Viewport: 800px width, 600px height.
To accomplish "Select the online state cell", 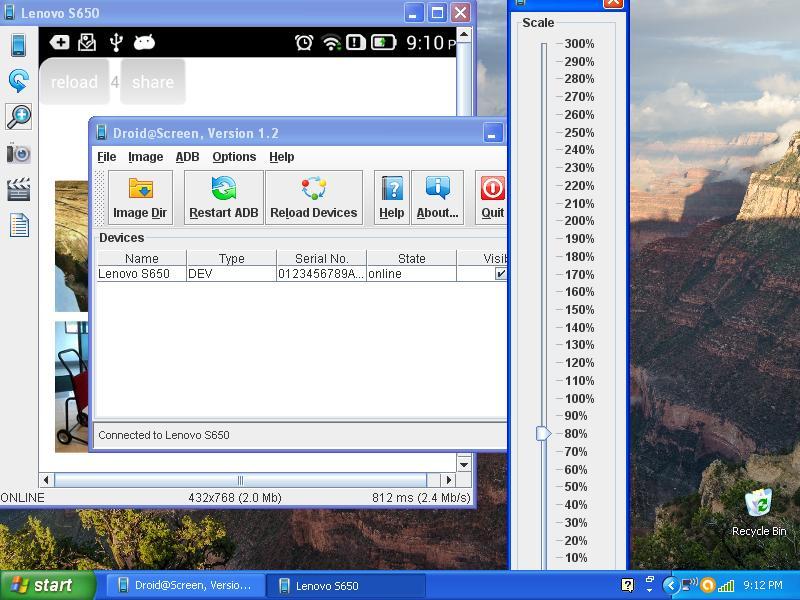I will click(x=411, y=273).
